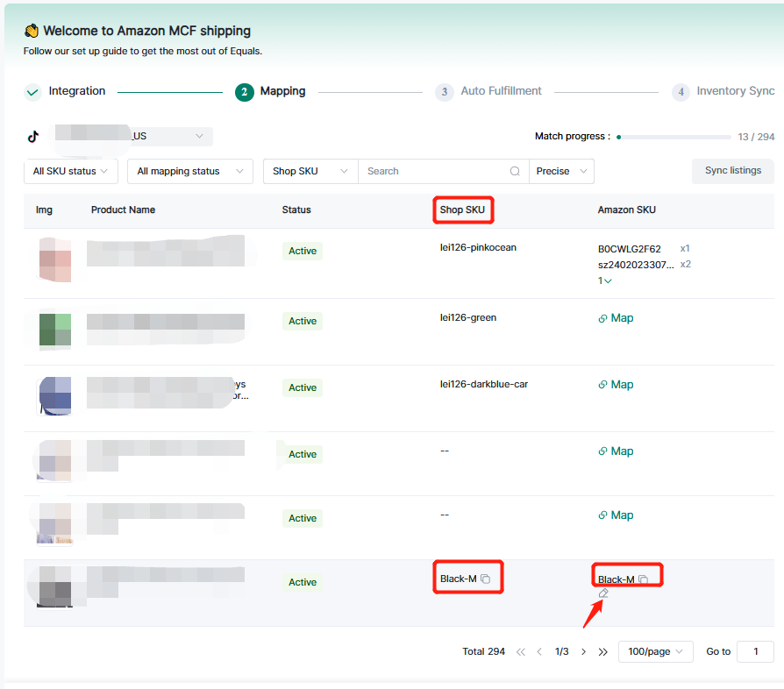The image size is (784, 689).
Task: Open the All mapping status dropdown
Action: 189,171
